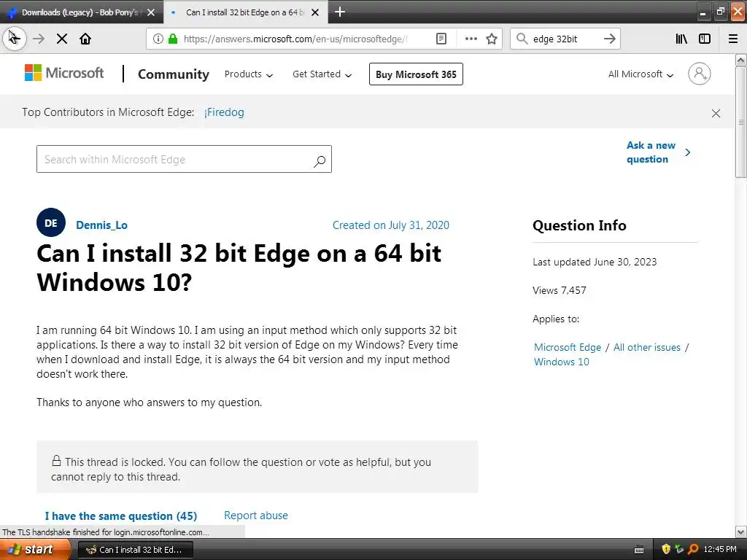Image resolution: width=747 pixels, height=560 pixels.
Task: Click Last updated June 30, 2023 text
Action: click(595, 262)
